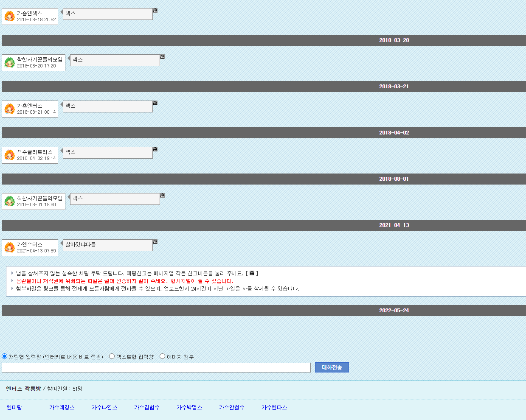Click the 엔터스 짝퉁방 room title

(23, 389)
